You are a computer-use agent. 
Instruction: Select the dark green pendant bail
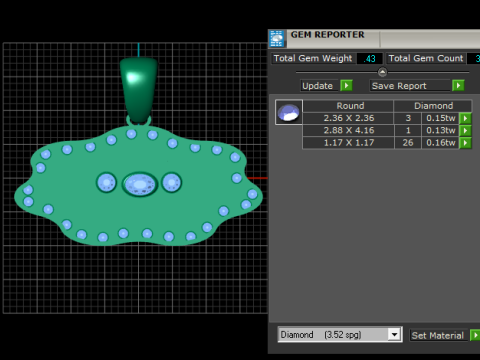pyautogui.click(x=139, y=91)
